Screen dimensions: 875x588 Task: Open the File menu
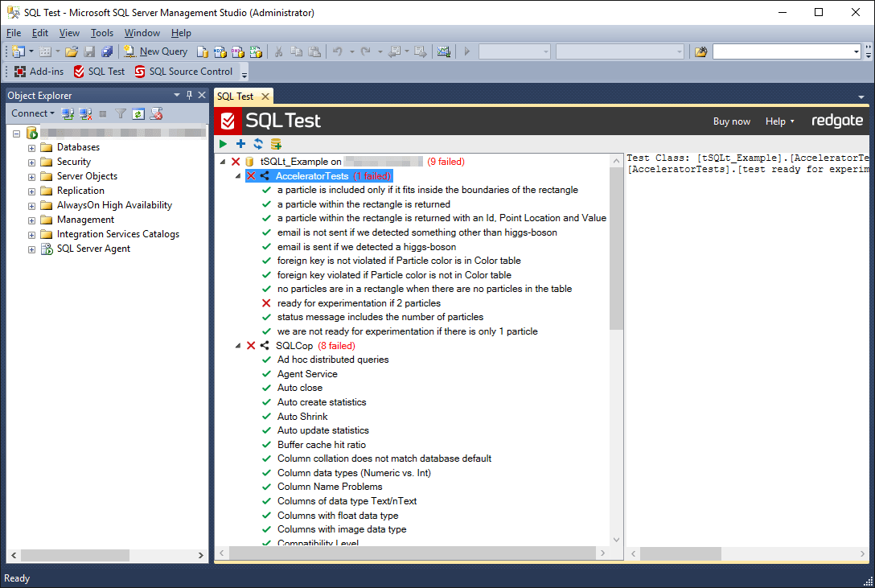pos(14,33)
